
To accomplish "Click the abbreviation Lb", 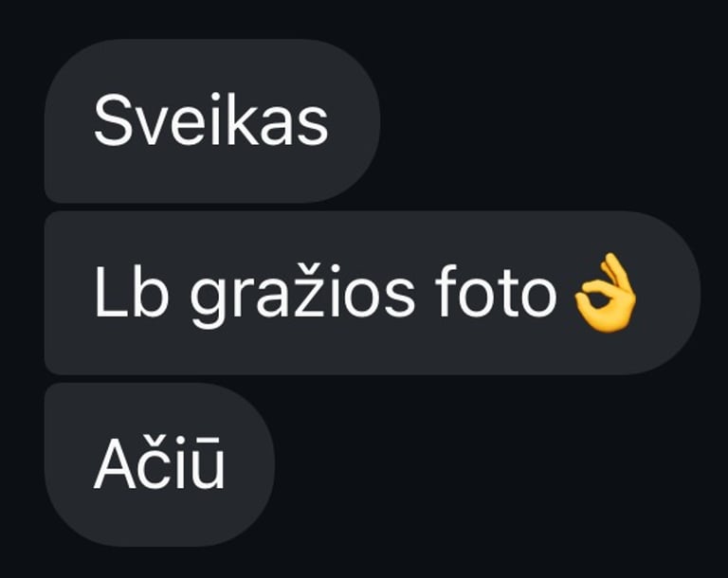I will (132, 292).
